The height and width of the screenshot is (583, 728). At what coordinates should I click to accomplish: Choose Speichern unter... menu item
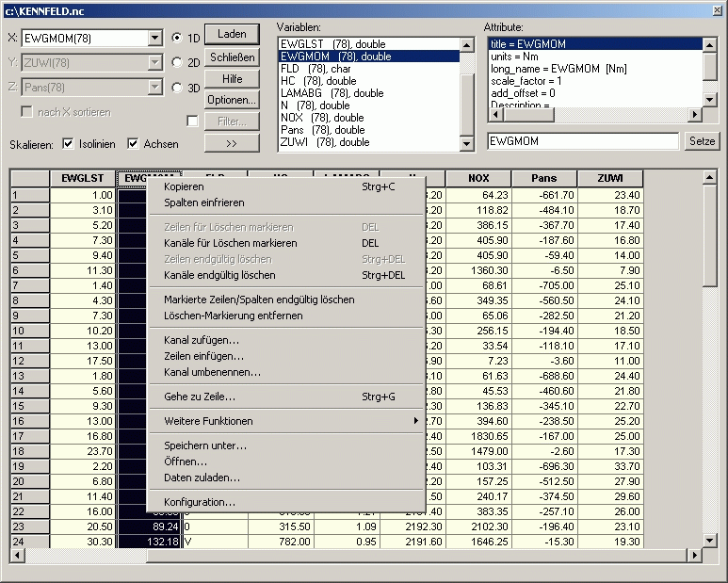(x=205, y=445)
